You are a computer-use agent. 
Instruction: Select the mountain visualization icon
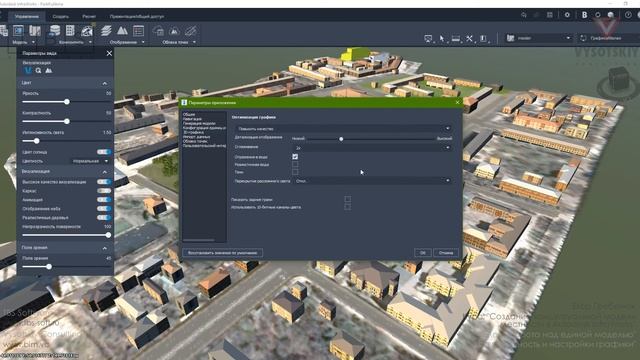pyautogui.click(x=49, y=71)
